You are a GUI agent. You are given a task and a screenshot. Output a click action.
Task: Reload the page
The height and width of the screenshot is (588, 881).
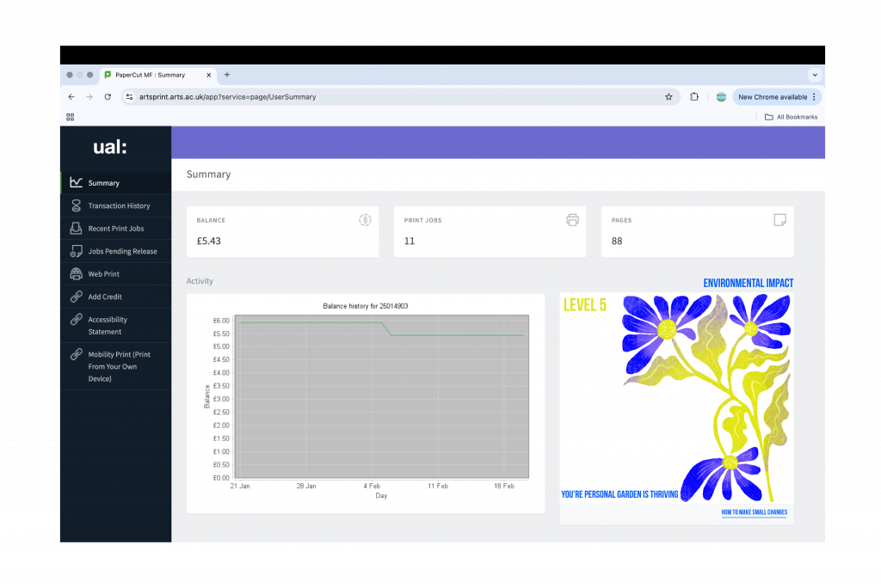click(108, 97)
